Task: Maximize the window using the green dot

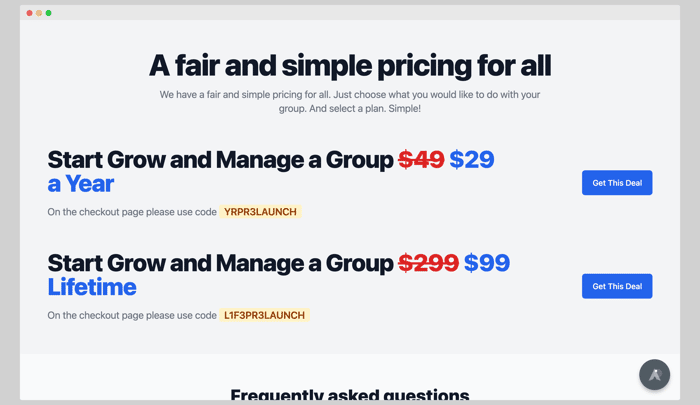Action: point(49,13)
